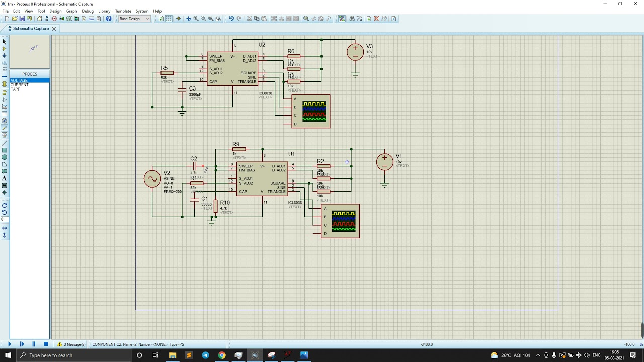644x362 pixels.
Task: Select the Junction Dot tool
Action: [5, 56]
